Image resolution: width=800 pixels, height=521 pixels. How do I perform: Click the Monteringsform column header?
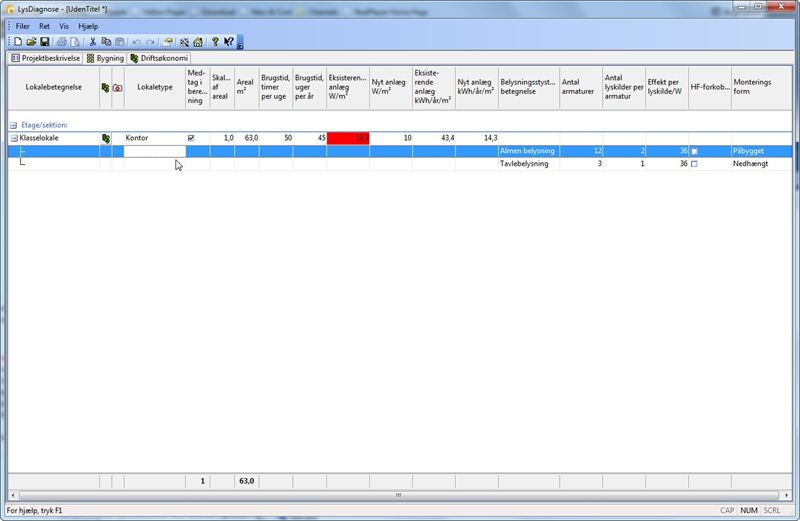click(x=752, y=87)
